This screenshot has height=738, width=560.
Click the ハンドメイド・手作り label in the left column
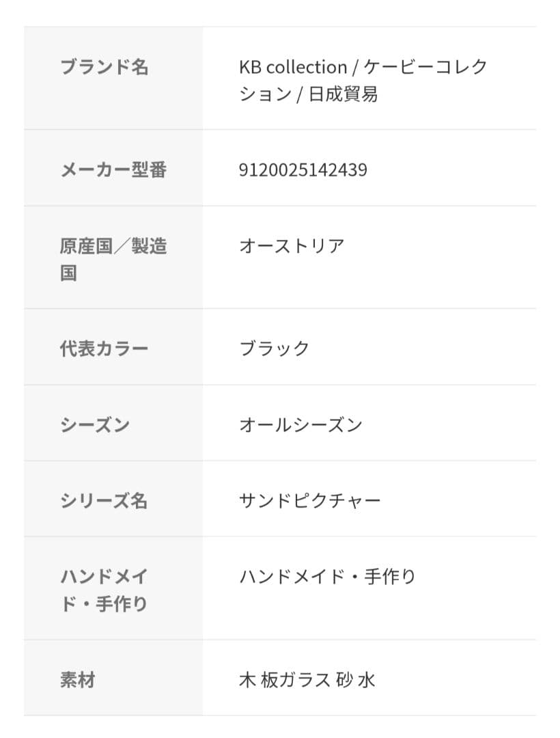point(104,590)
